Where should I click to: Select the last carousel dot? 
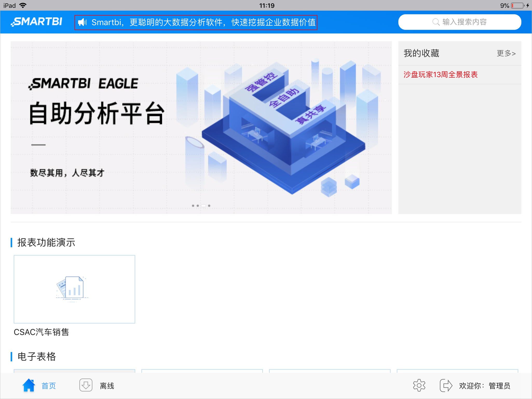click(209, 206)
